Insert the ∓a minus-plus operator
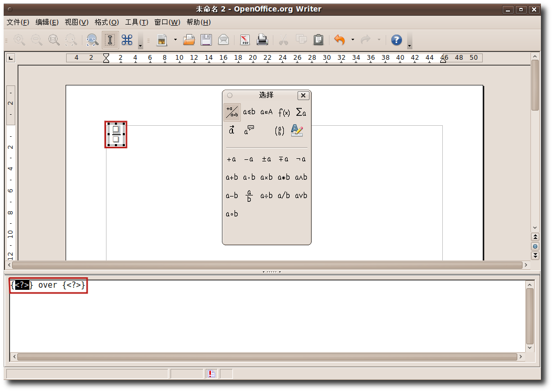This screenshot has width=553, height=392. [283, 159]
